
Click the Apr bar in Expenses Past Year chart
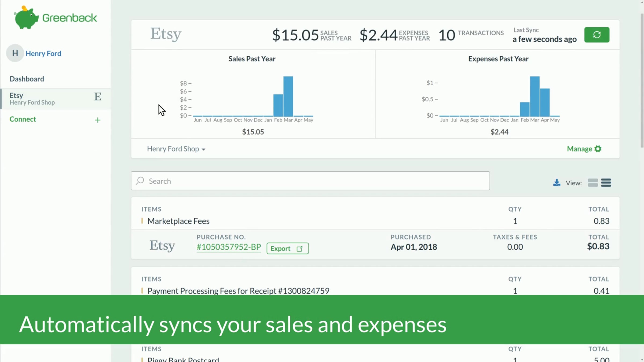(545, 102)
